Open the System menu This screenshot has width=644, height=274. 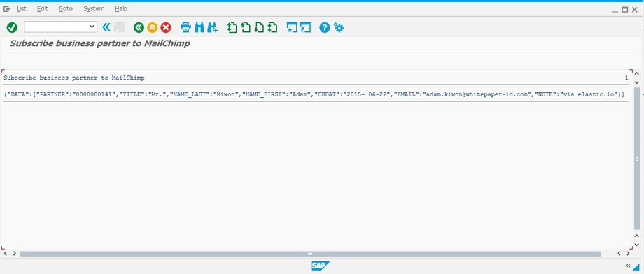click(94, 8)
